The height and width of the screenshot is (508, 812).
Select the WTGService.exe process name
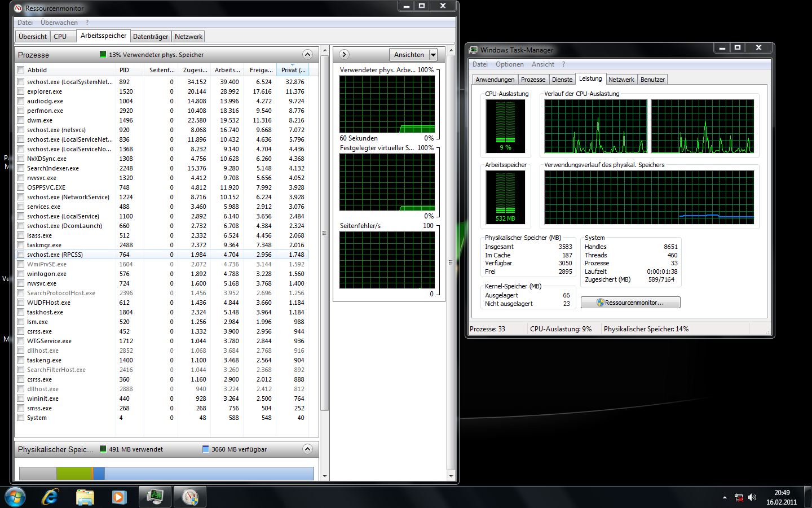click(49, 341)
